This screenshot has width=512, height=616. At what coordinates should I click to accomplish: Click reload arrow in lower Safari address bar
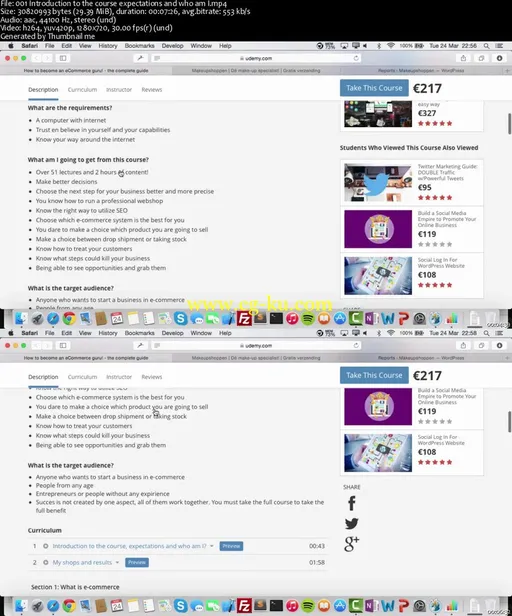(356, 345)
